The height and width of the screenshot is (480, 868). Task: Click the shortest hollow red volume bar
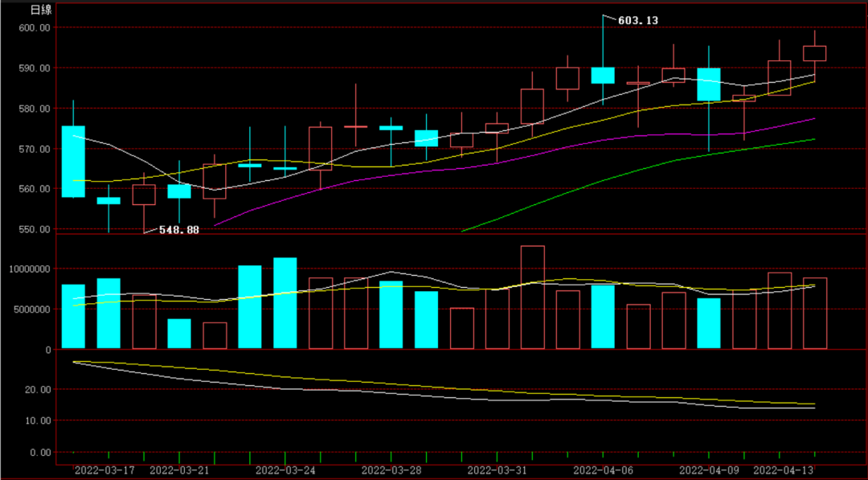coord(215,335)
